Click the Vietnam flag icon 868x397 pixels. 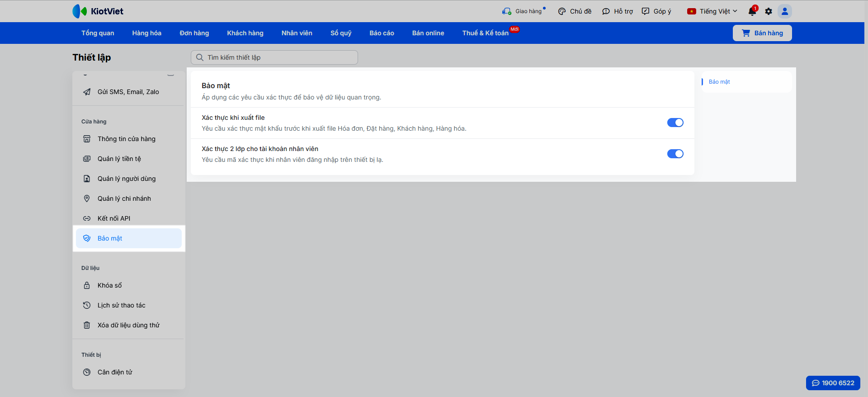[x=692, y=11]
